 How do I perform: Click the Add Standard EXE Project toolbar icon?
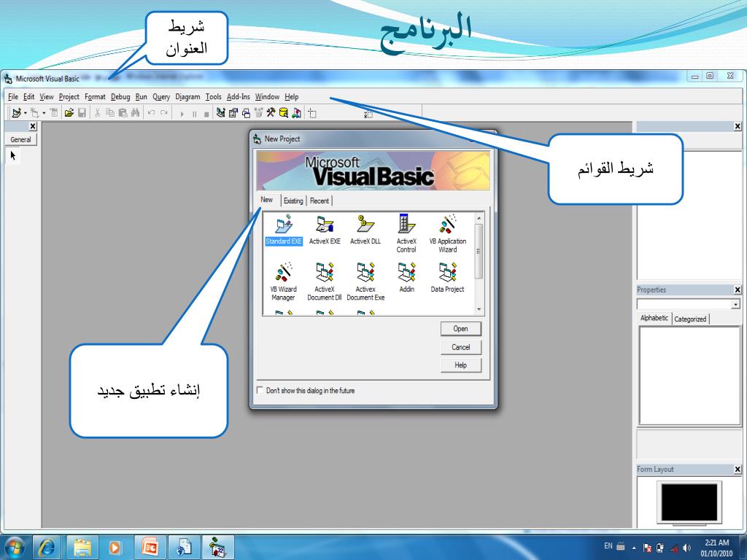point(16,113)
